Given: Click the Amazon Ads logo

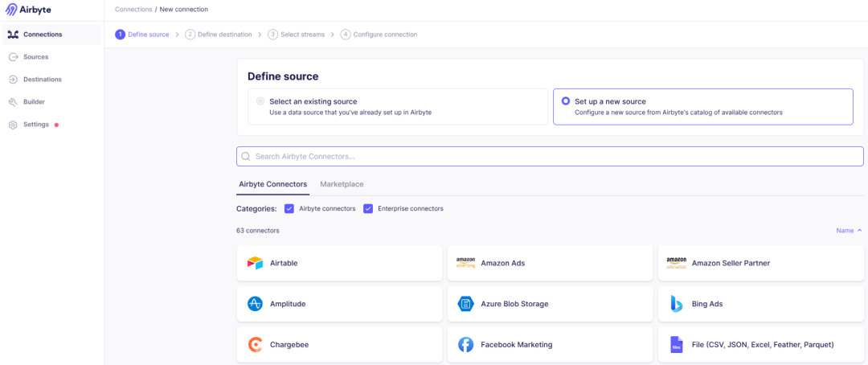Looking at the screenshot, I should coord(465,263).
